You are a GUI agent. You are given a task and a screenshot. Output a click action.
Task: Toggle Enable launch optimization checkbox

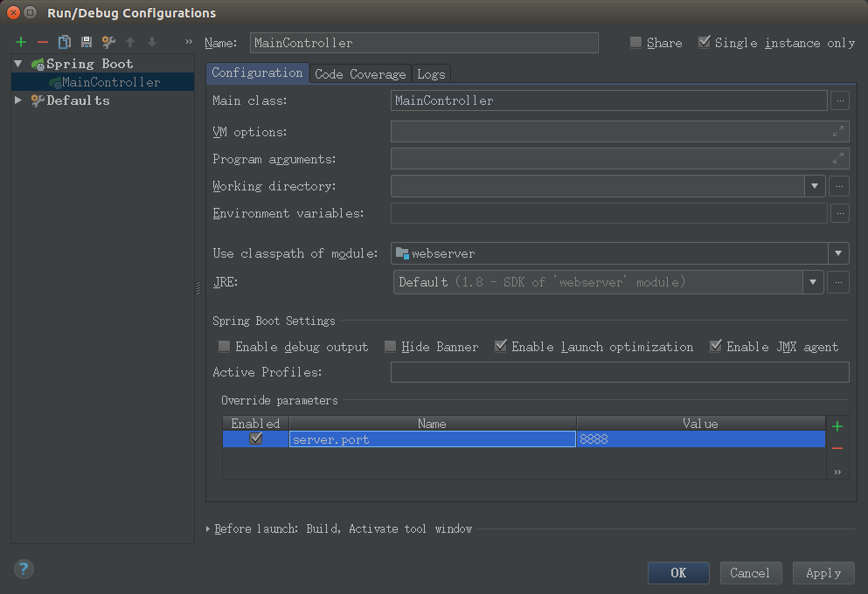click(x=500, y=346)
